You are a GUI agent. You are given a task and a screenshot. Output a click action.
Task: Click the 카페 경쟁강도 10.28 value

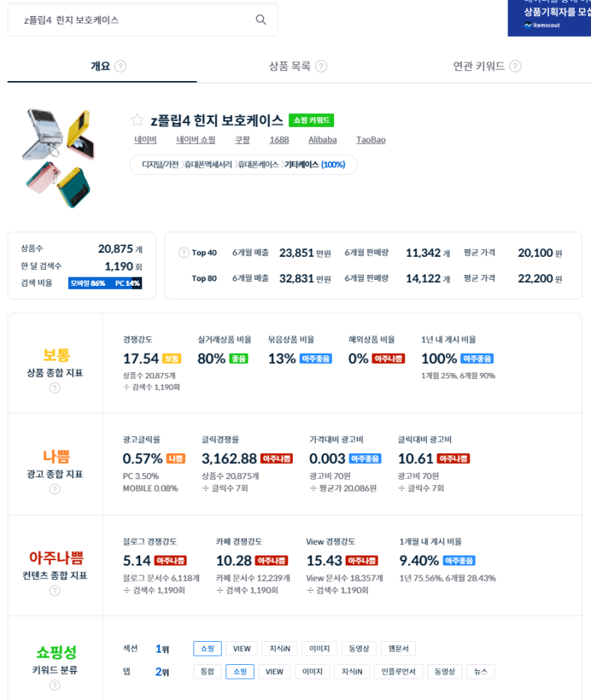tap(234, 560)
